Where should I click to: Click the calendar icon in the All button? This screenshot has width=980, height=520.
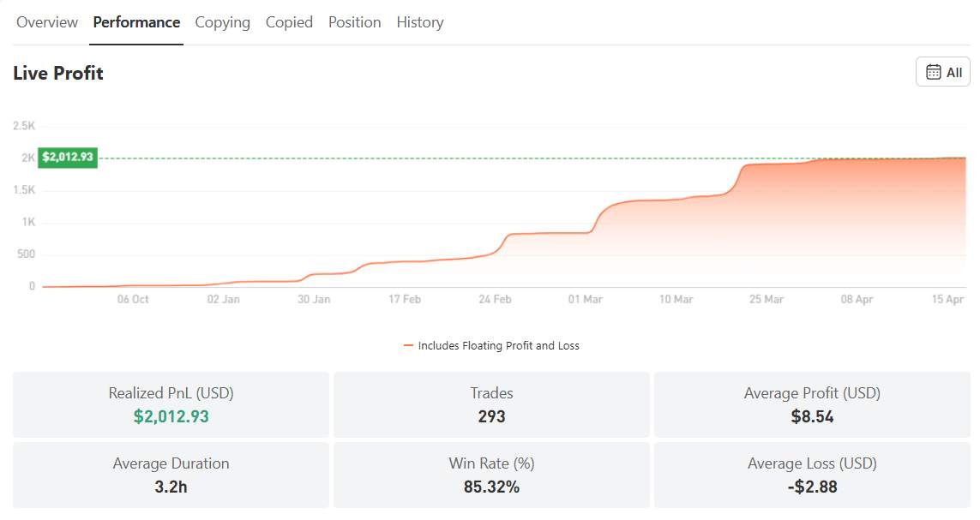[x=932, y=72]
